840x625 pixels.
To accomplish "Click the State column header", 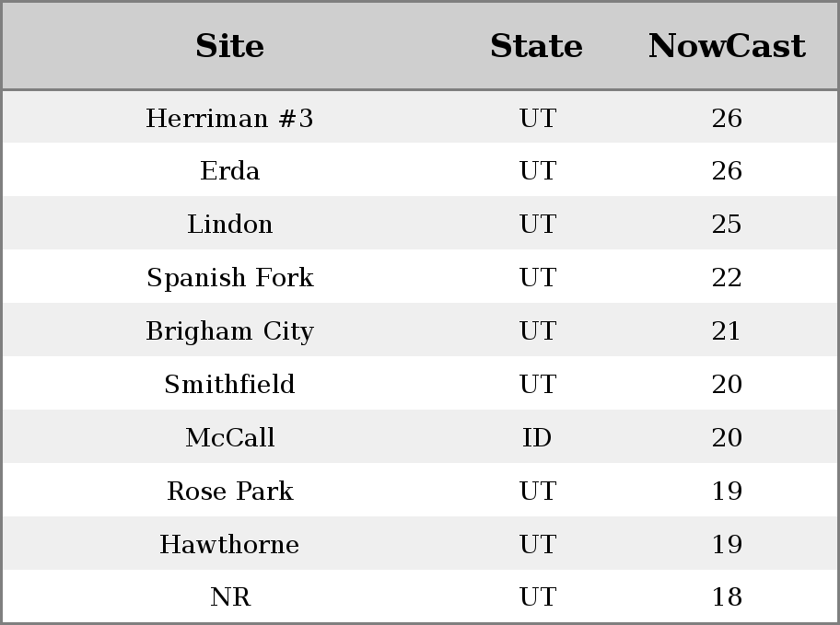I will [536, 46].
